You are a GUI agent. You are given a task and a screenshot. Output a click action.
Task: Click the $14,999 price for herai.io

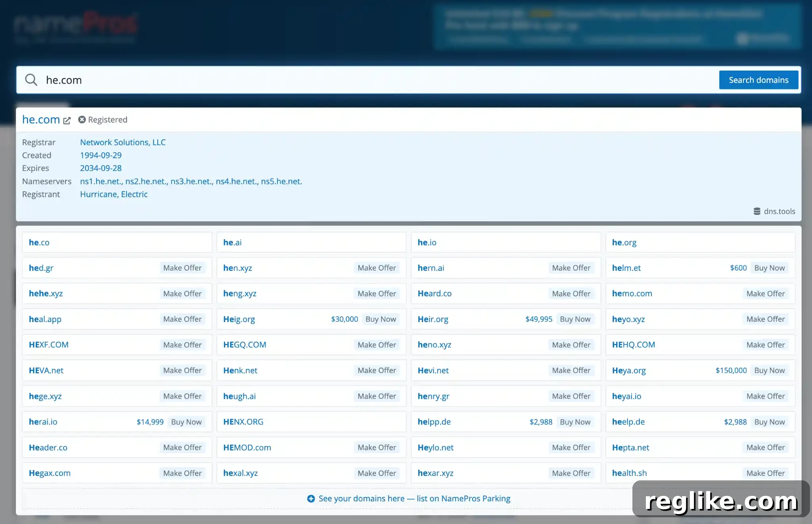(x=150, y=422)
